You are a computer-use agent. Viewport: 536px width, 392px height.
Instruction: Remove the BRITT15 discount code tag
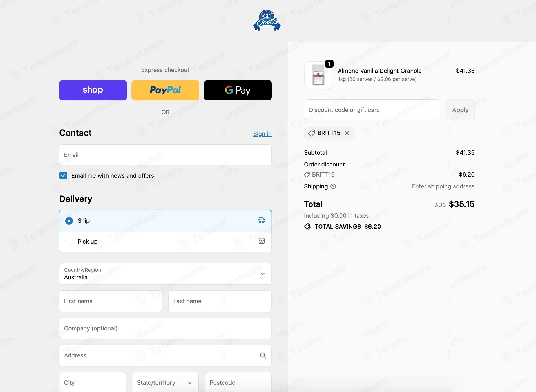pos(347,133)
